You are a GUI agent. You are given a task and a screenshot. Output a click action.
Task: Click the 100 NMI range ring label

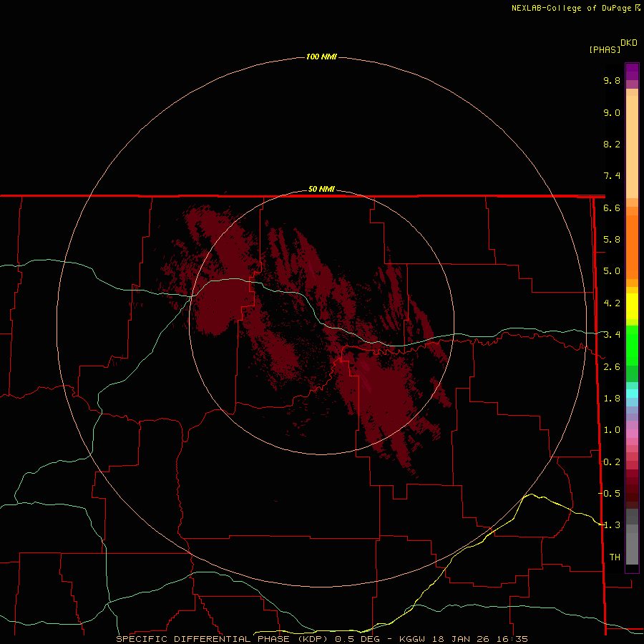(x=321, y=57)
